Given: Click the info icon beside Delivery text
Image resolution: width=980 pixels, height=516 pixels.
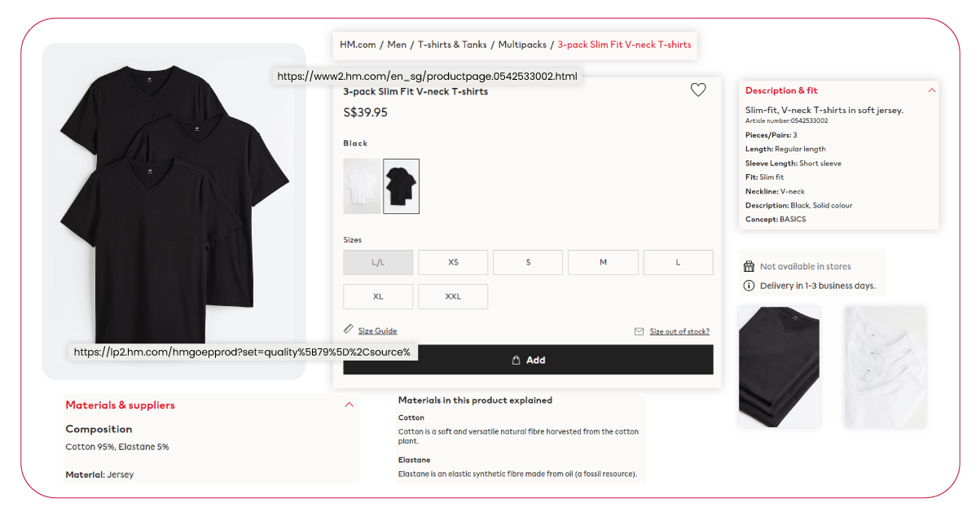Looking at the screenshot, I should pos(749,286).
